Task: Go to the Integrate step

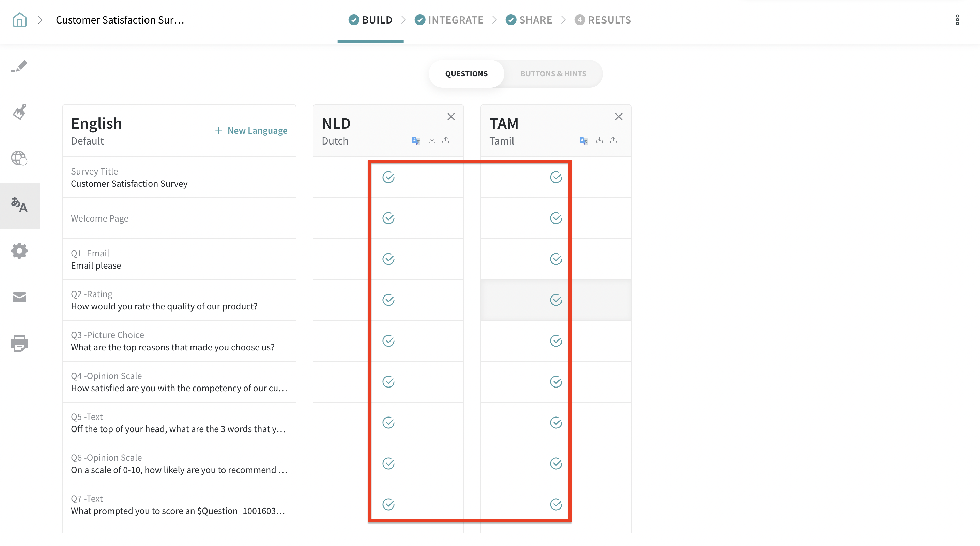Action: 449,20
